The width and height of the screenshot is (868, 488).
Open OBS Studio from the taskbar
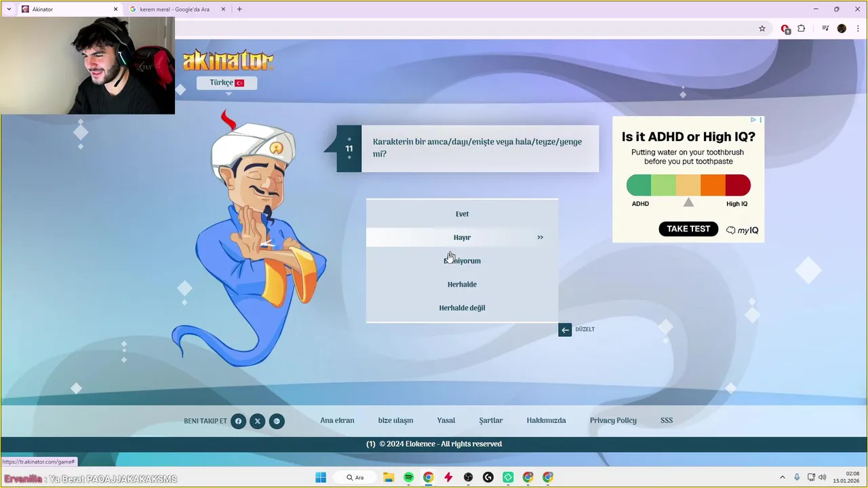[x=468, y=477]
